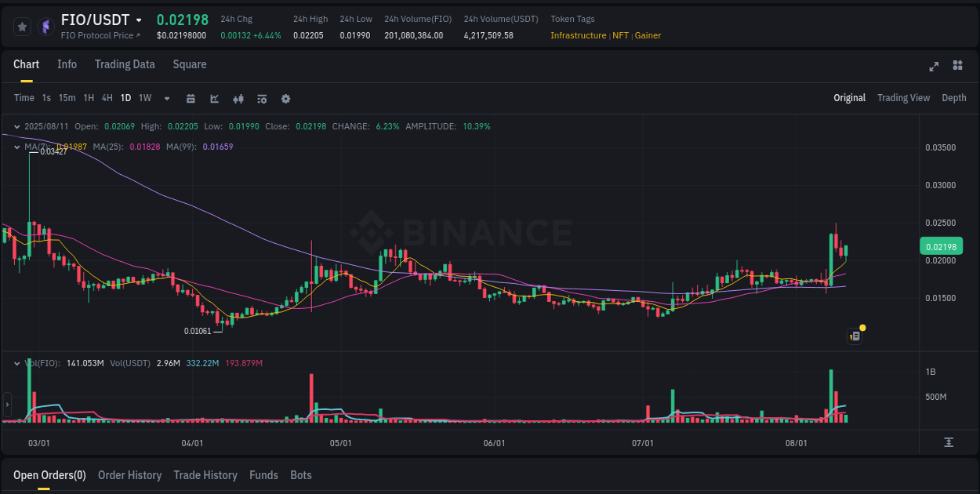This screenshot has width=980, height=494.
Task: Click the Infrastructure token tag
Action: coord(579,35)
